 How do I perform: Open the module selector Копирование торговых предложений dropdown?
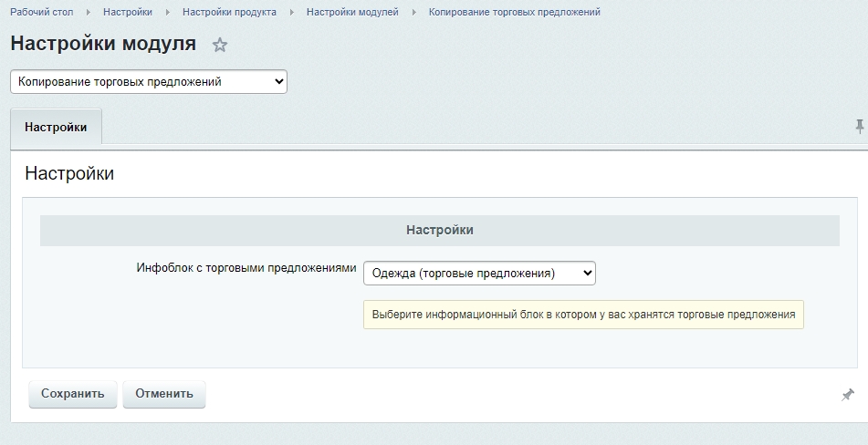pyautogui.click(x=149, y=82)
